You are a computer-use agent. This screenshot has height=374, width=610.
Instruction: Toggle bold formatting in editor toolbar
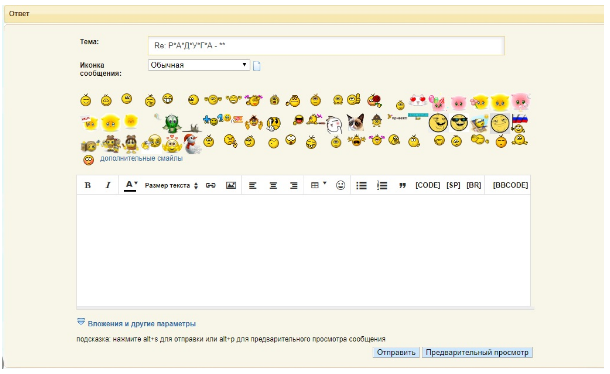[88, 185]
